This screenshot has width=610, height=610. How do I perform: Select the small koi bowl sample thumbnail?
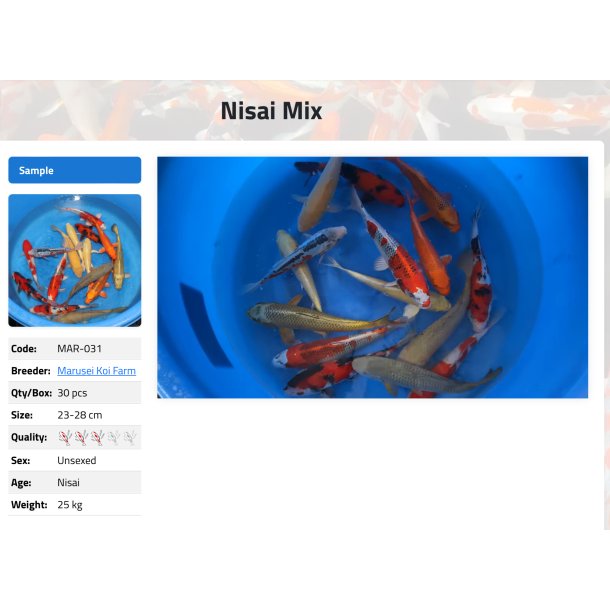[75, 260]
